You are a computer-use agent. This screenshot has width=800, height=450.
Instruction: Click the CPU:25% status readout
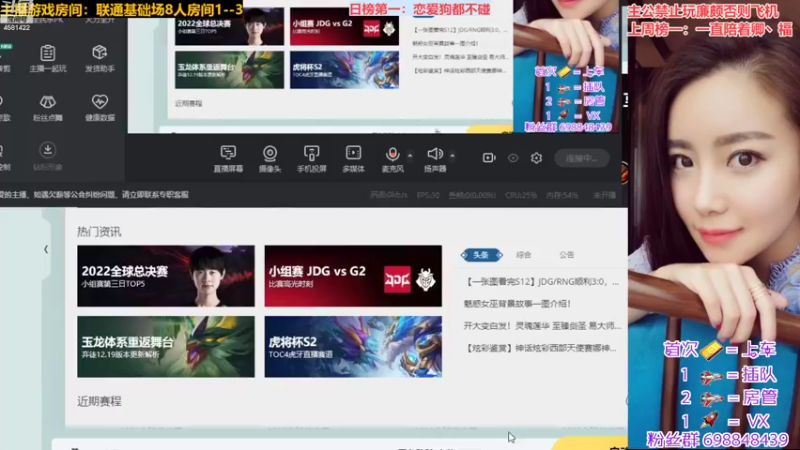pos(520,195)
